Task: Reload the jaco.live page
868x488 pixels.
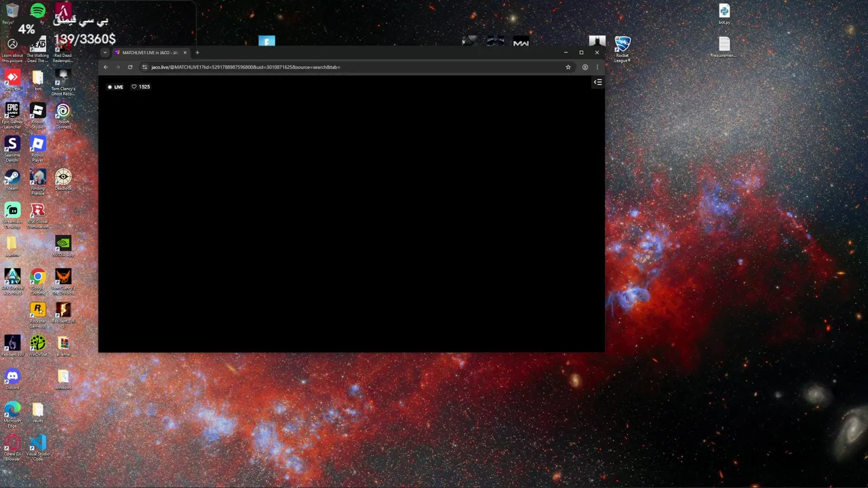Action: coord(130,67)
